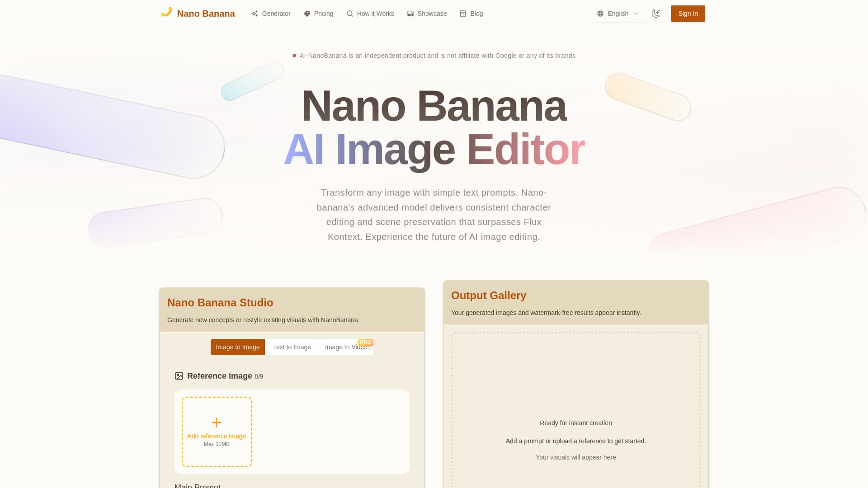Click the How it Works magnifier icon
Image resolution: width=868 pixels, height=488 pixels.
coord(349,14)
